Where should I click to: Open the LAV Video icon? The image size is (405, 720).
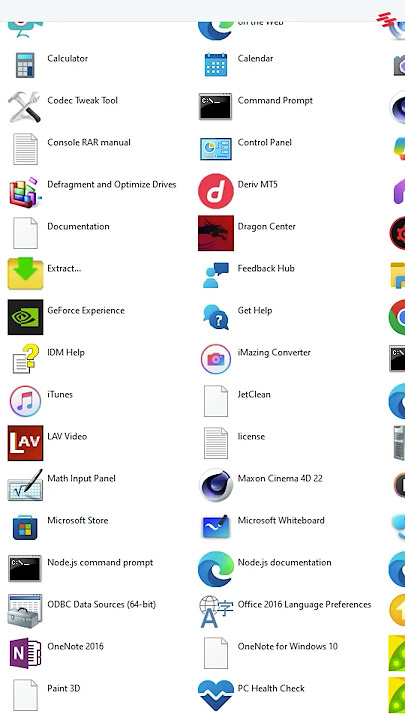coord(25,443)
